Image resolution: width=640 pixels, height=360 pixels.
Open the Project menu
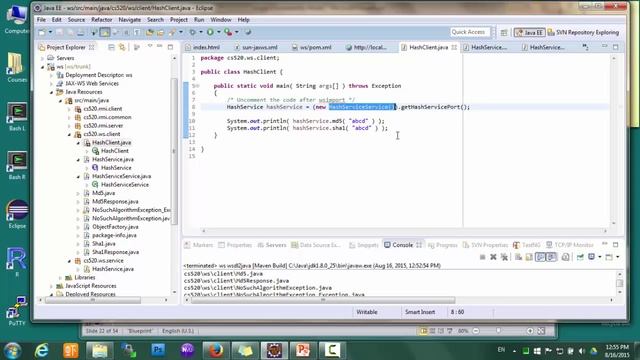coord(179,20)
